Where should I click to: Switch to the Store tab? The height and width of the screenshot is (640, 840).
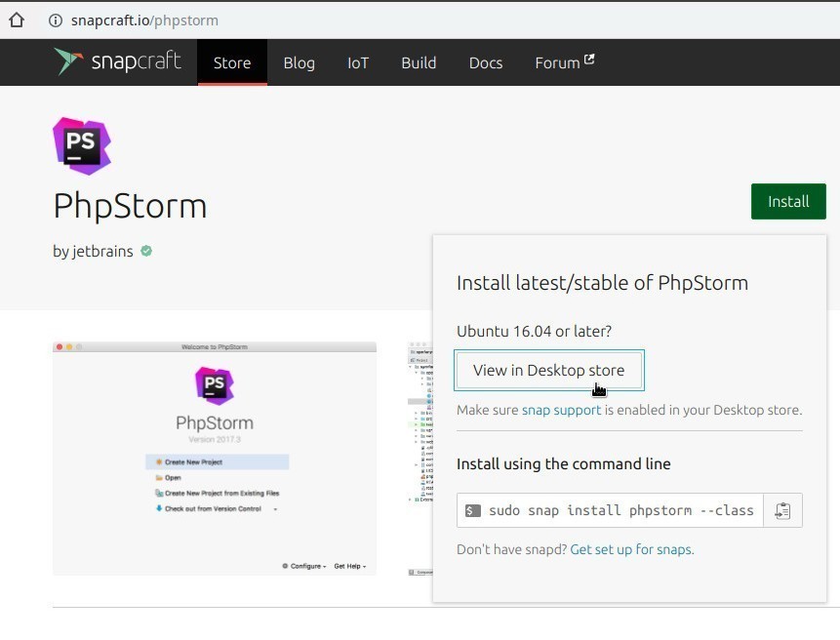click(231, 62)
